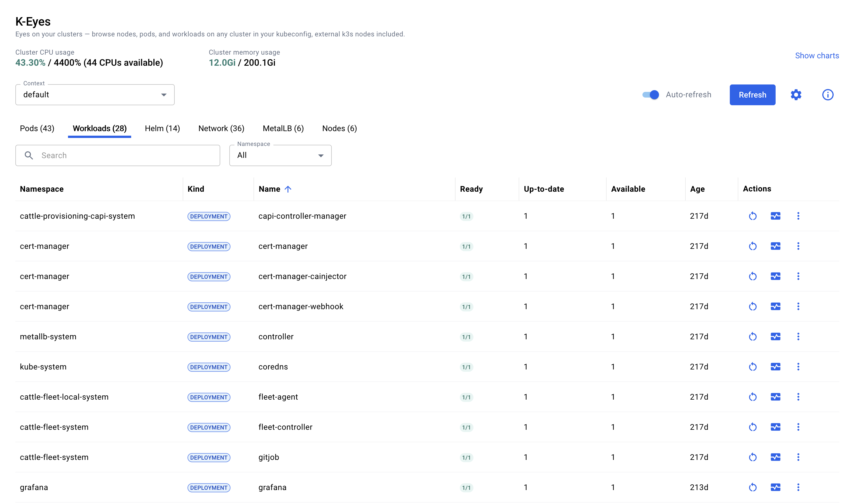The image size is (853, 504).
Task: Open more actions for capi-controller-manager
Action: pos(798,216)
